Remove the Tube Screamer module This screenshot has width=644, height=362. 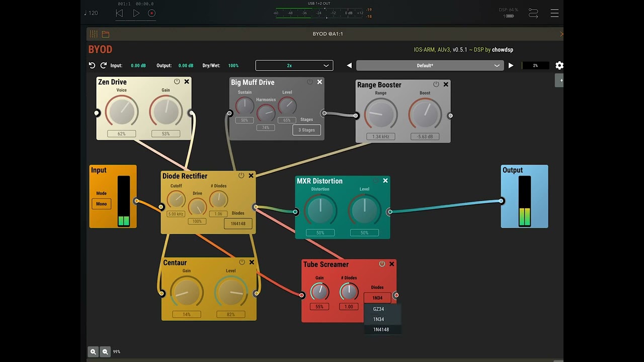pos(392,264)
